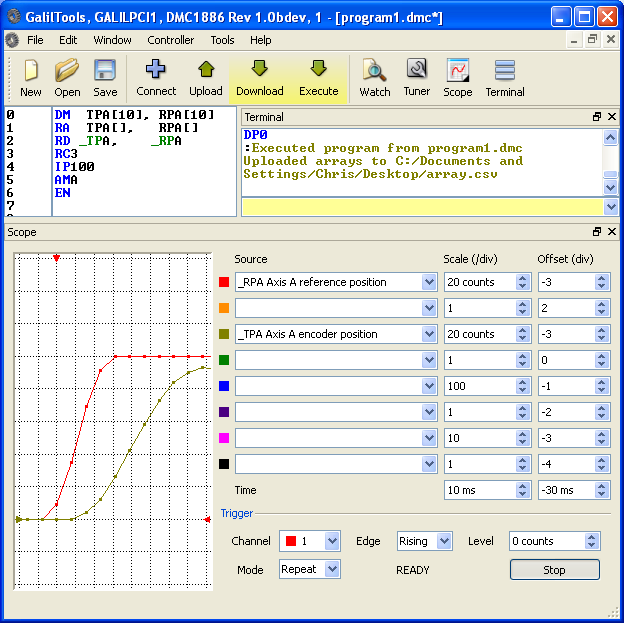Open the Scope tool from the toolbar
Image resolution: width=624 pixels, height=623 pixels.
click(458, 78)
